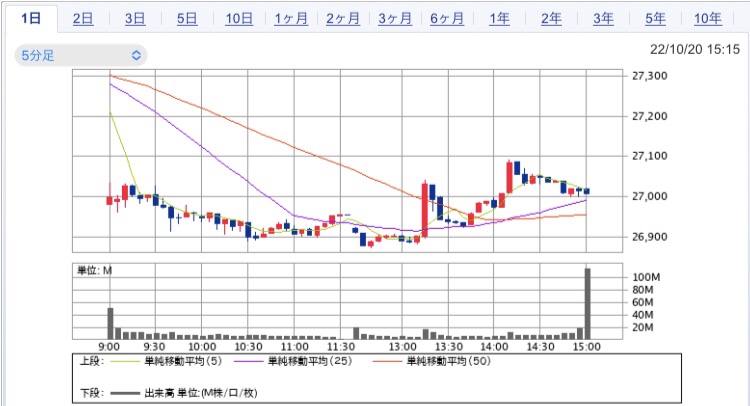Click the timestamp 22/10/20 15:15
Screen dimensions: 750x406
695,49
